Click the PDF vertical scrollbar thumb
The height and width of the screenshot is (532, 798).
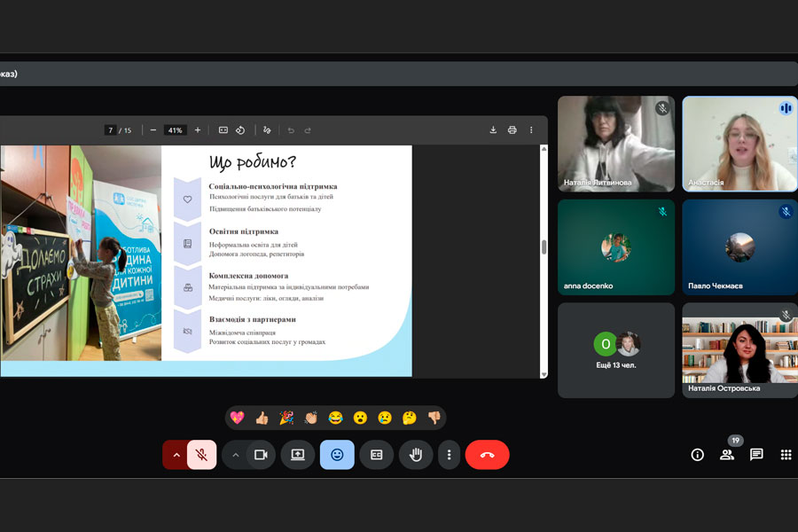pyautogui.click(x=544, y=247)
